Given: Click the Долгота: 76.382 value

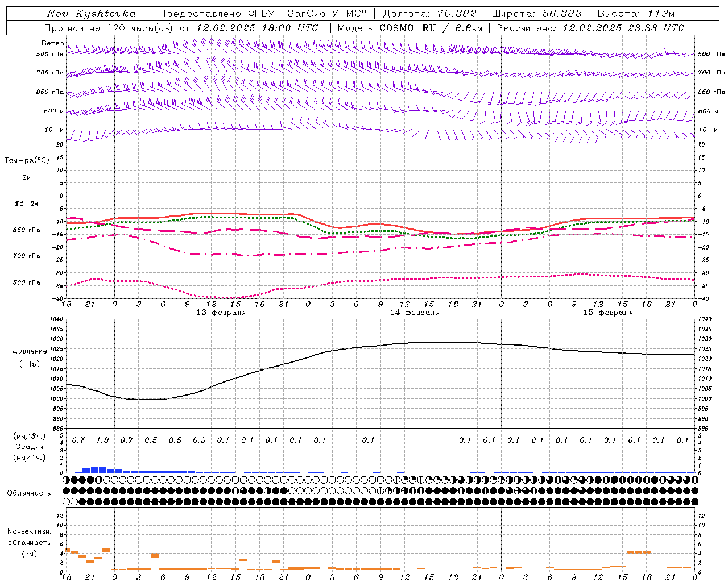Looking at the screenshot, I should click(x=429, y=14).
